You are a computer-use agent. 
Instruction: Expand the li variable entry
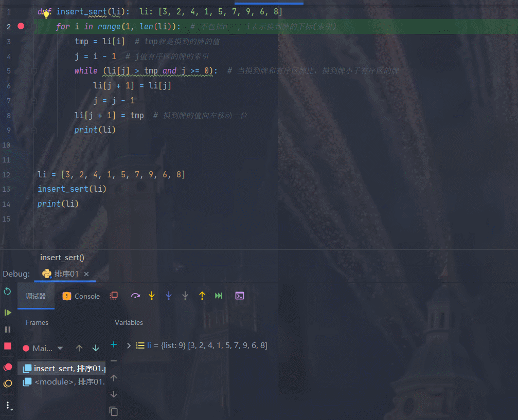[128, 345]
